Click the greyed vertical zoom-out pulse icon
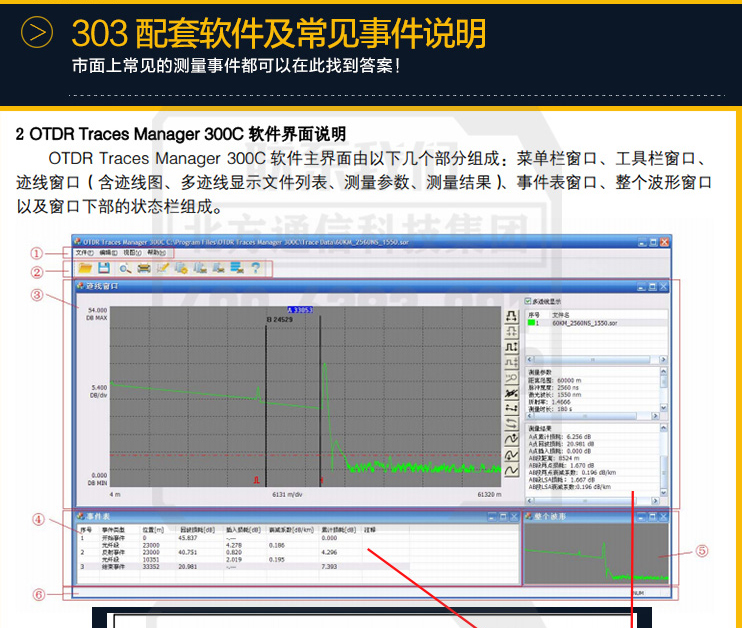Viewport: 742px width, 628px height. 512,363
